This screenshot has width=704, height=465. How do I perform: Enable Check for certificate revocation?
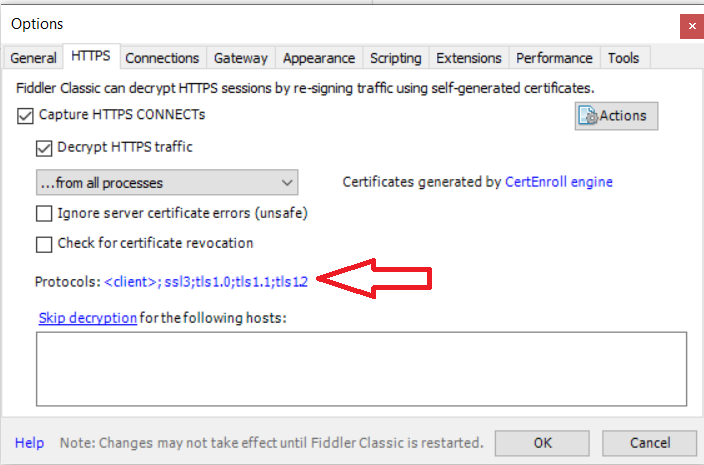pos(44,243)
